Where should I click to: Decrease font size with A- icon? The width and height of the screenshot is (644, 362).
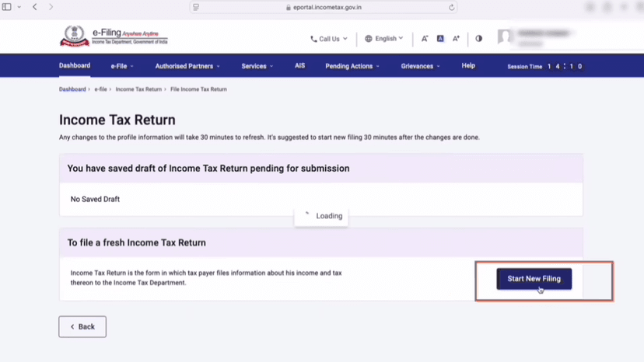[x=425, y=39]
